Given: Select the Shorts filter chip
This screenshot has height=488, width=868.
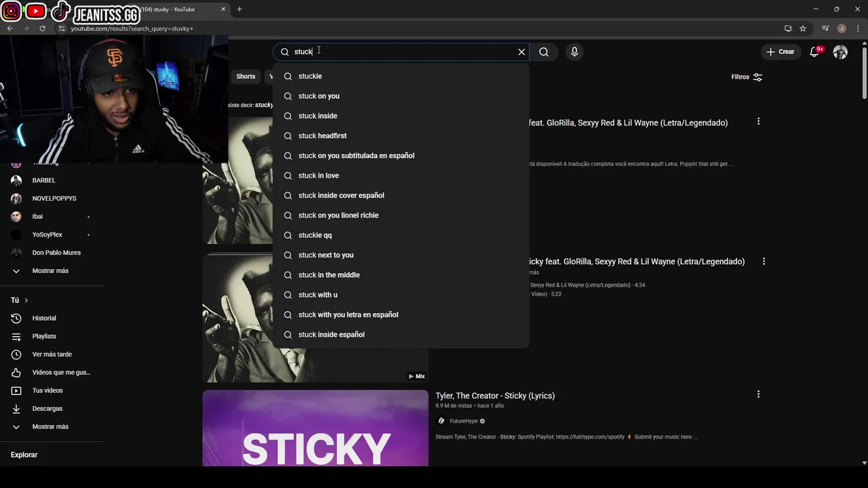Looking at the screenshot, I should 245,77.
